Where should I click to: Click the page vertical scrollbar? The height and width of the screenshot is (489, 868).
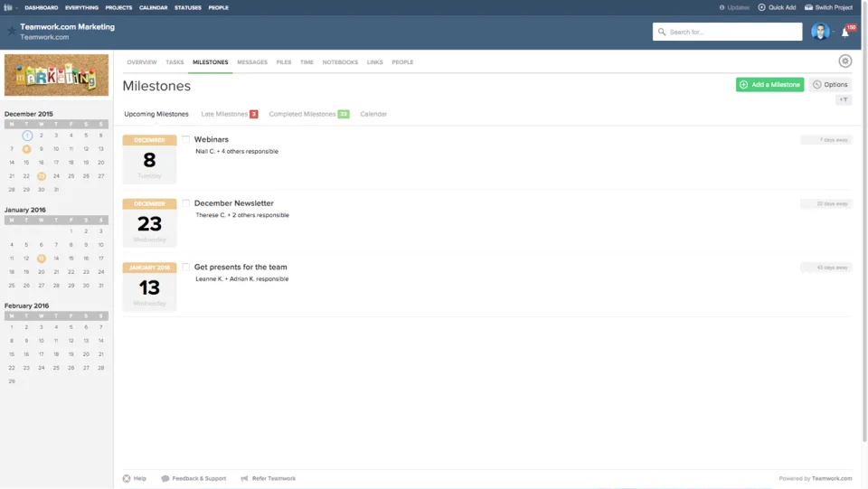pos(864,221)
